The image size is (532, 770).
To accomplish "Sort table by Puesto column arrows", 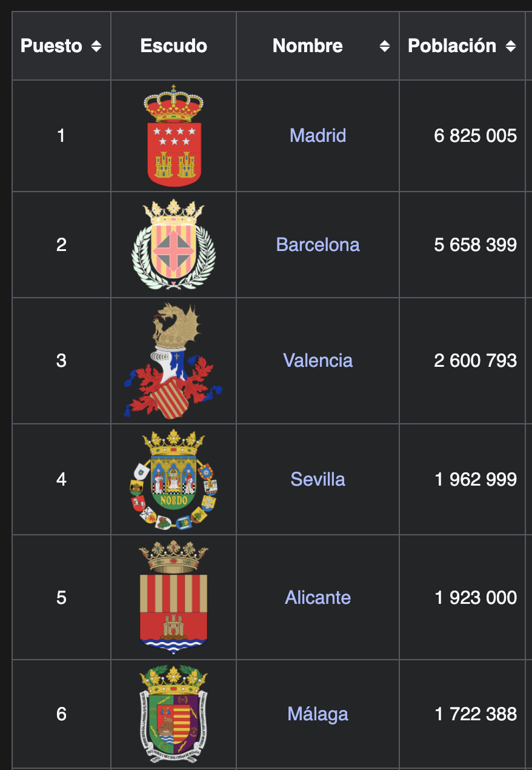I will tap(96, 46).
